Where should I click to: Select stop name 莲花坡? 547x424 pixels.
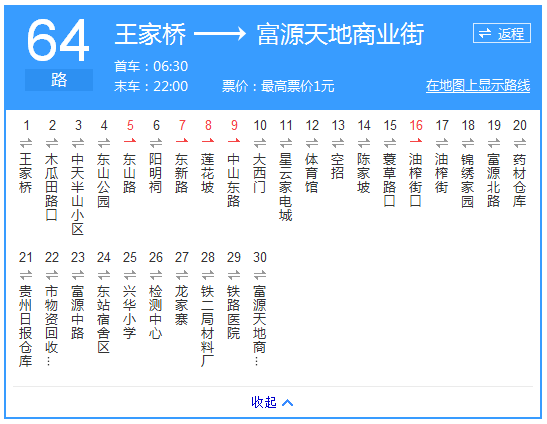(208, 173)
